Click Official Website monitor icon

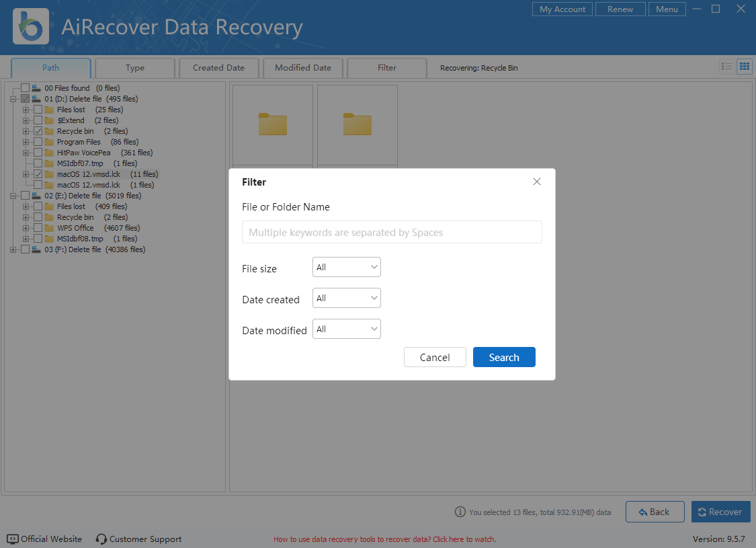[x=13, y=539]
